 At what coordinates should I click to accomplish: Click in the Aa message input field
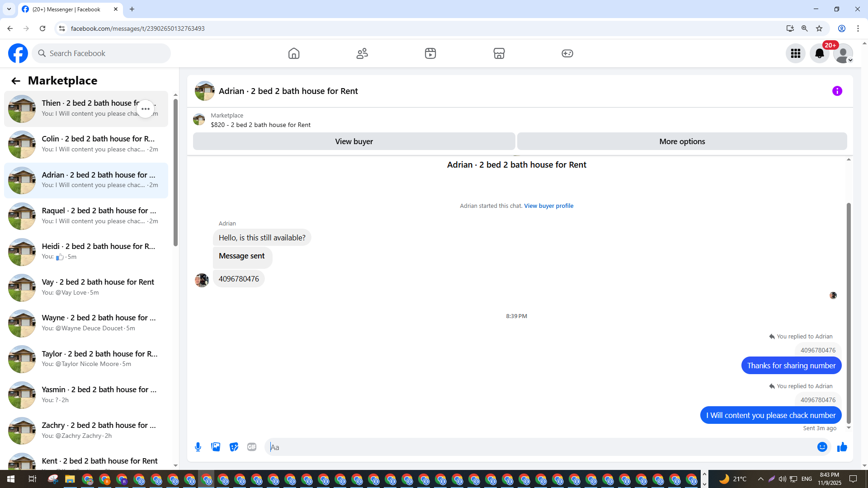[540, 447]
